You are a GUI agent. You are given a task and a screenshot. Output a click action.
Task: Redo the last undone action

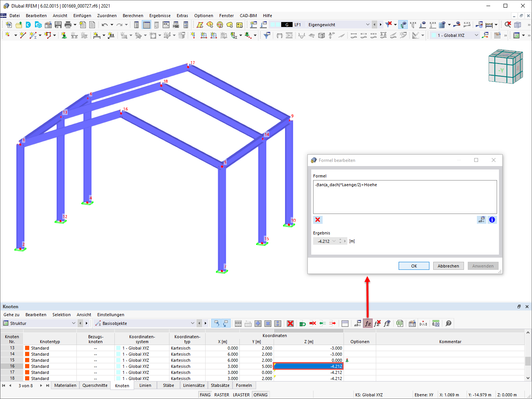[x=119, y=25]
